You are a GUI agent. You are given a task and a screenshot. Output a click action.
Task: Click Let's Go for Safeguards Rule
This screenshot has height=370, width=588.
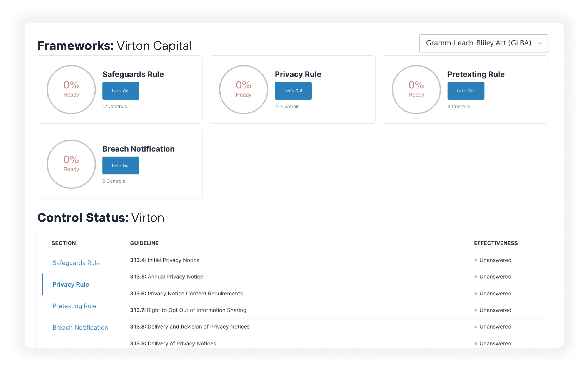point(121,91)
